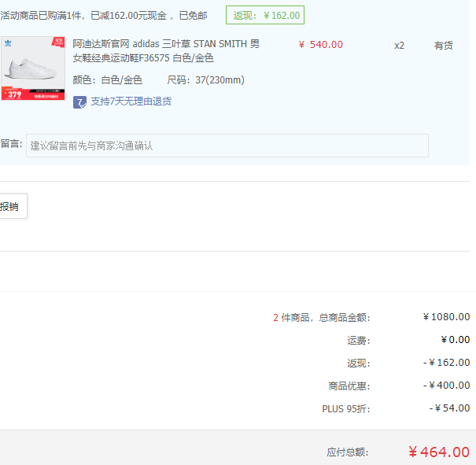Open the adidas STAN SMITH product title
Viewport: 476px width, 465px height.
(x=166, y=50)
